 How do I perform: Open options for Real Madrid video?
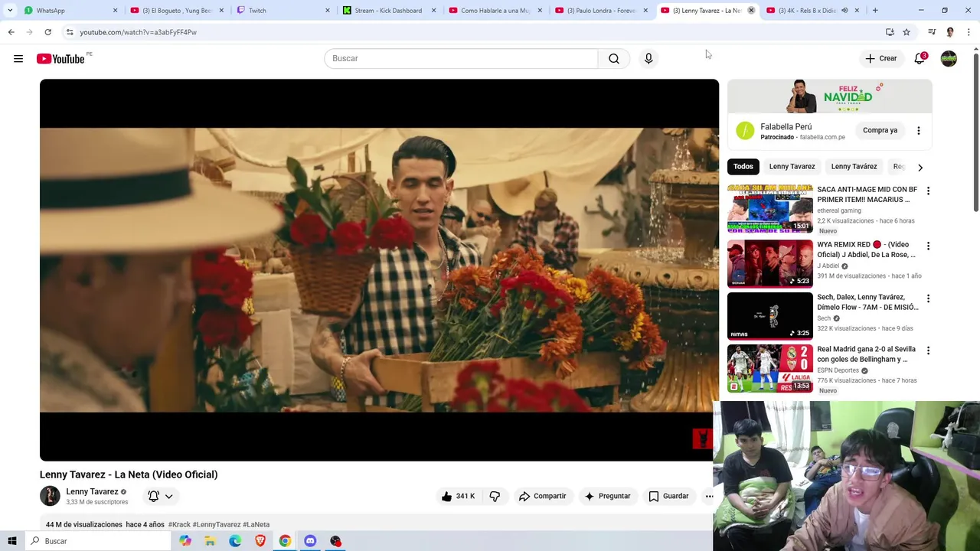pos(928,350)
